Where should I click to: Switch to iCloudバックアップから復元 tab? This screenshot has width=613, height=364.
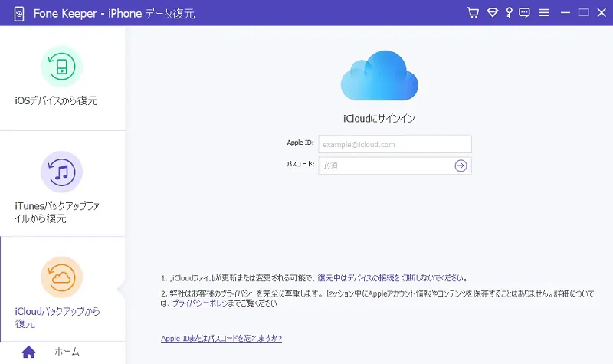tap(63, 289)
